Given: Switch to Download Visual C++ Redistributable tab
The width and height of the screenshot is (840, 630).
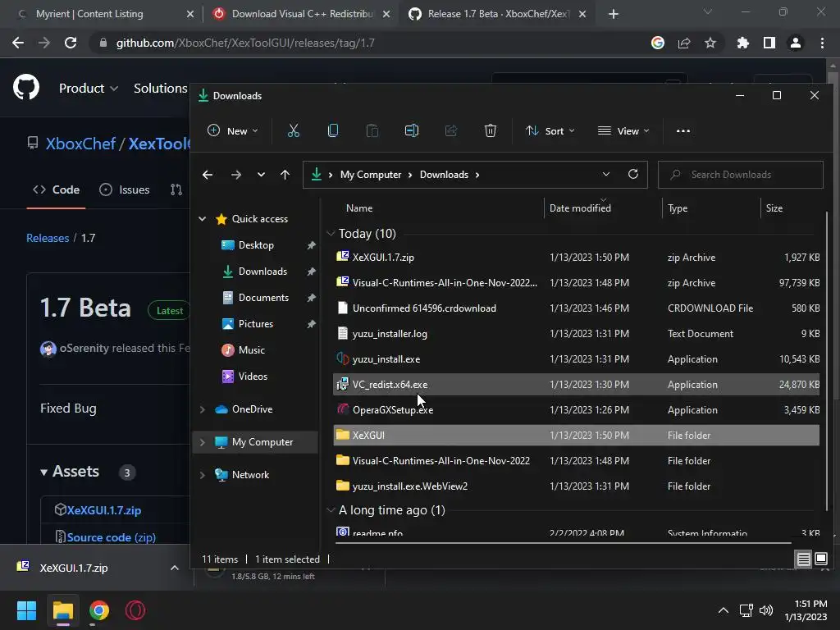Looking at the screenshot, I should [x=302, y=14].
